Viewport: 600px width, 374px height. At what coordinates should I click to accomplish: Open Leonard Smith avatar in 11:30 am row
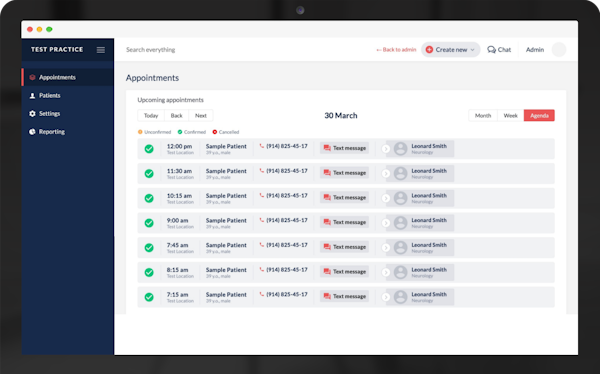pos(401,174)
